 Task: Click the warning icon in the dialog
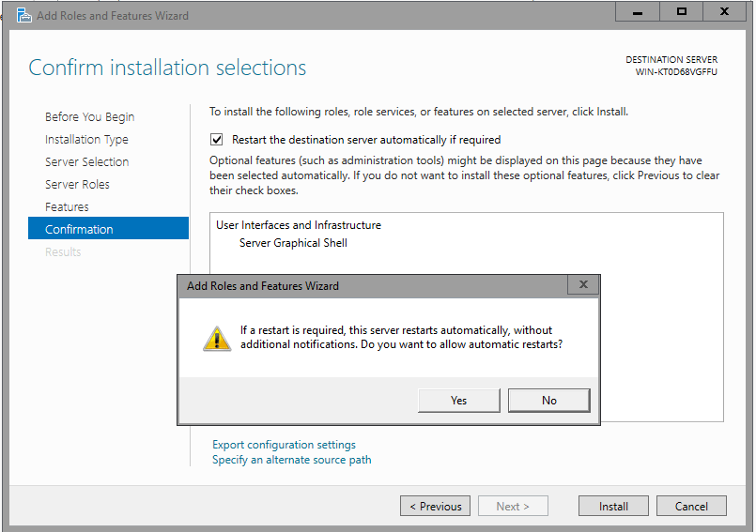pyautogui.click(x=217, y=339)
